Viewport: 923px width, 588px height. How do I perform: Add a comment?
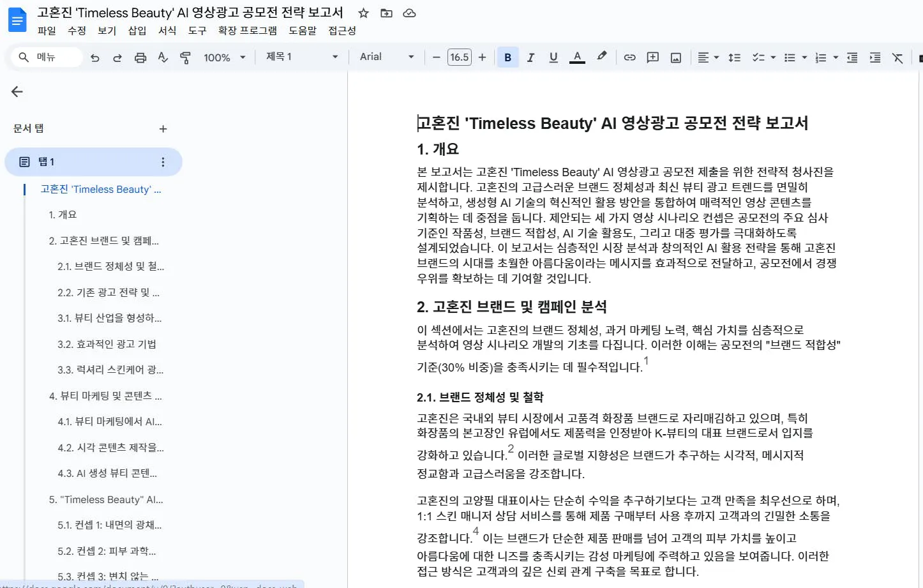(x=652, y=57)
